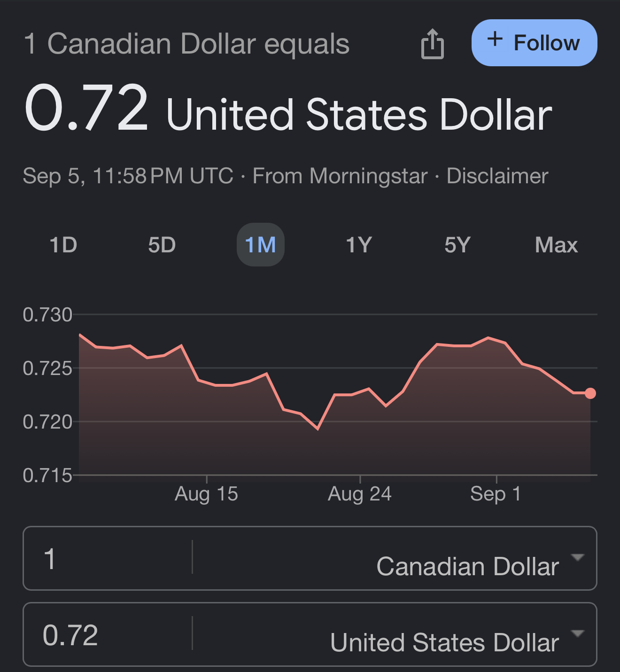Click the chart line at Aug 24
Image resolution: width=620 pixels, height=672 pixels.
pyautogui.click(x=360, y=391)
